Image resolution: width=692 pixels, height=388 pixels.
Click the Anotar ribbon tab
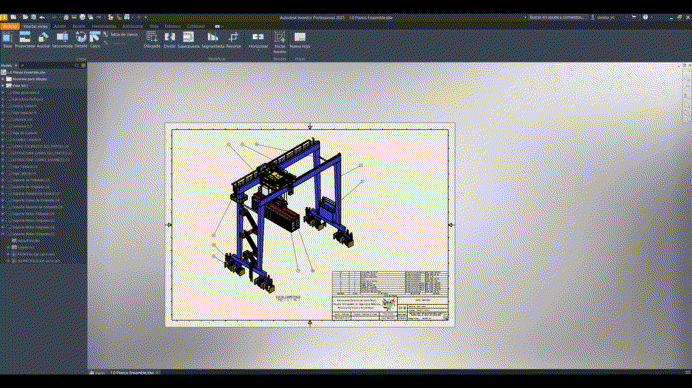point(59,26)
